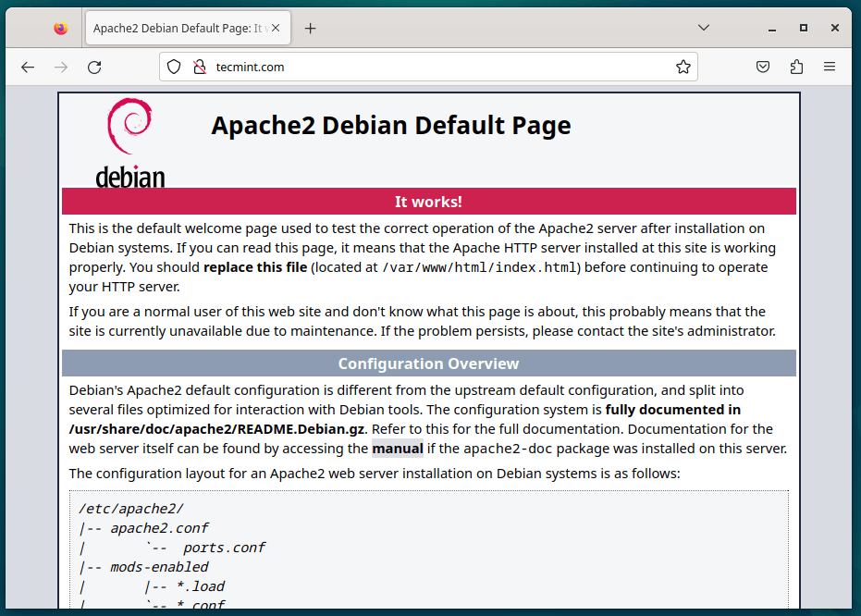Save page to Pocket
The image size is (861, 616).
coord(763,67)
